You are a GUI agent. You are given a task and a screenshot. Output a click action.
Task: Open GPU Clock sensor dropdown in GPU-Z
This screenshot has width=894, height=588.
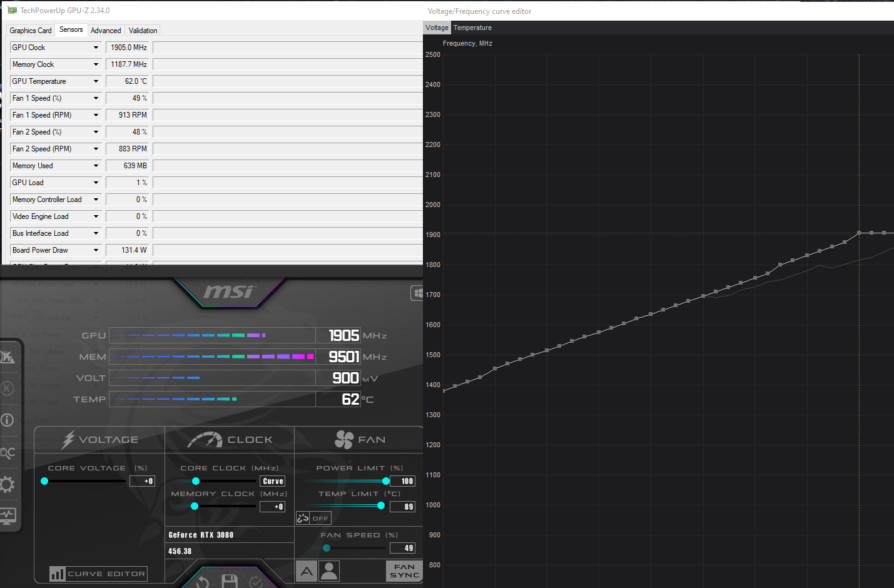pos(96,48)
